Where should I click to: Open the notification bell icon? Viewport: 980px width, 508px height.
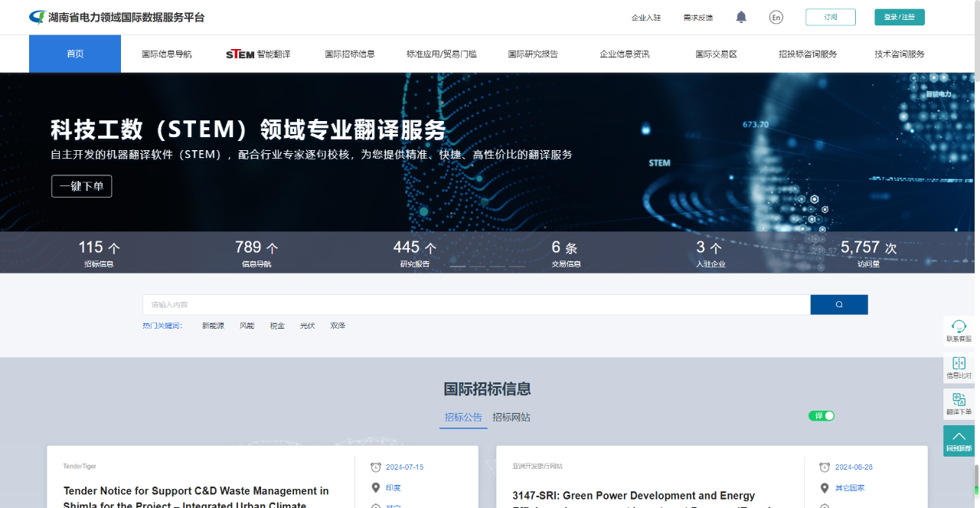tap(740, 16)
